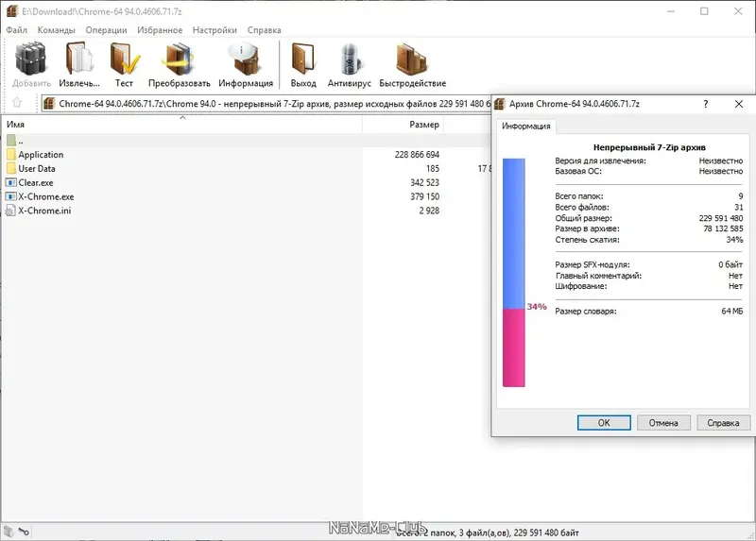Click the X-Chrome.ini file icon
This screenshot has height=541, width=756.
pyautogui.click(x=10, y=211)
